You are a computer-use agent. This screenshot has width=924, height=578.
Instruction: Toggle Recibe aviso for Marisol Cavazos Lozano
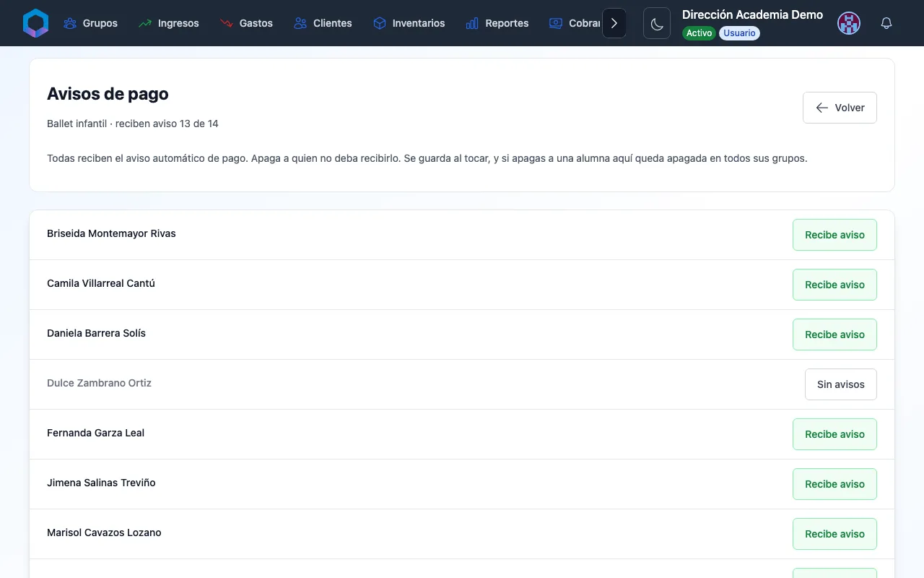click(834, 534)
